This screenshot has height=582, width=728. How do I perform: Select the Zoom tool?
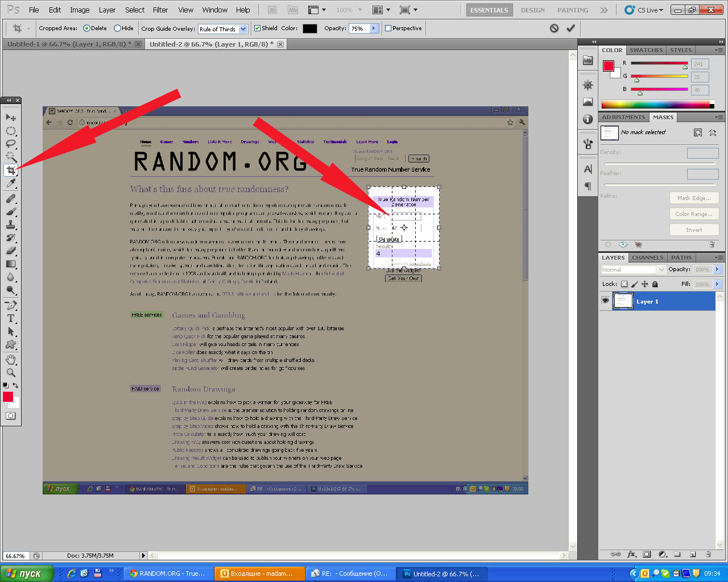click(11, 373)
